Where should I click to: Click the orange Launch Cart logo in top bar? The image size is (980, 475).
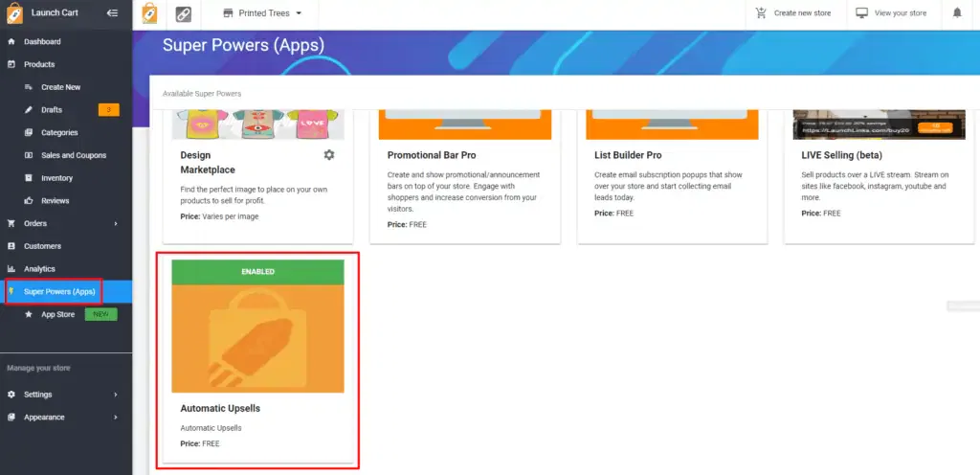150,13
